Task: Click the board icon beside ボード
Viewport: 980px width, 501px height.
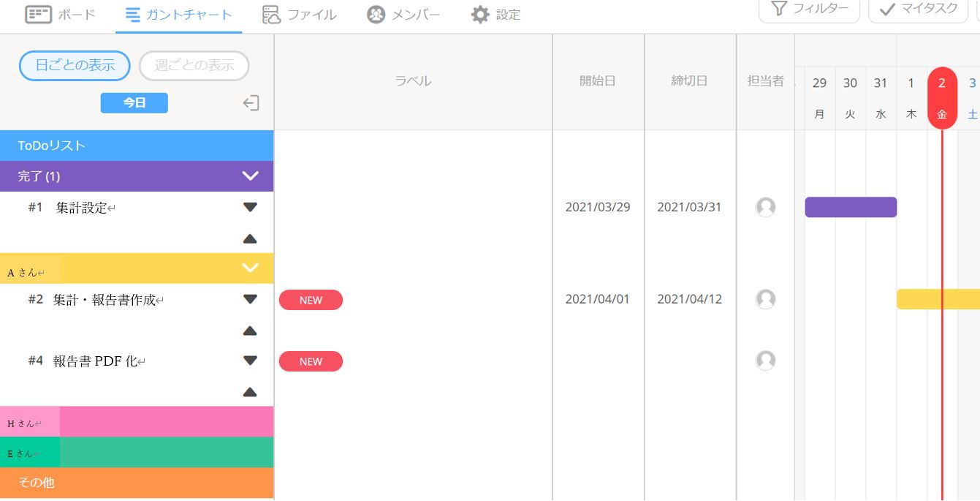Action: (x=38, y=15)
